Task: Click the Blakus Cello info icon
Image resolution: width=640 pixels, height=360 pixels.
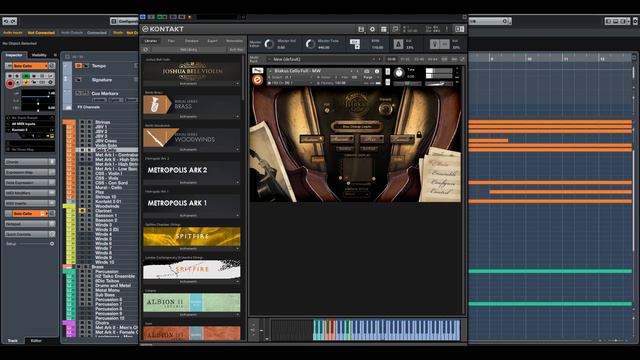Action: (377, 71)
